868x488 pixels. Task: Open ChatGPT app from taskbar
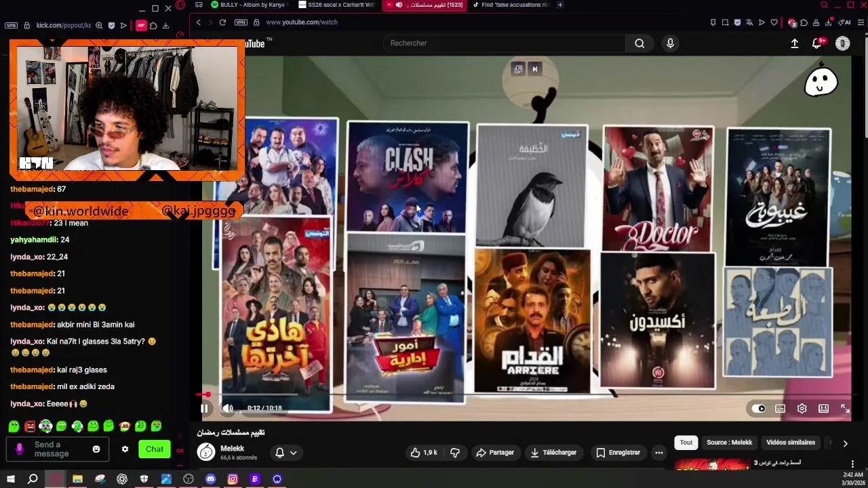(x=122, y=479)
